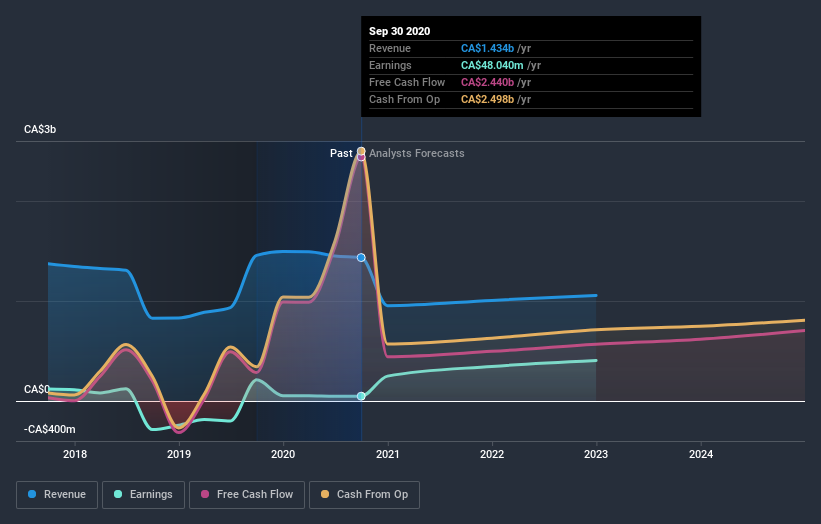Click the 2023 x-axis label

coord(596,454)
